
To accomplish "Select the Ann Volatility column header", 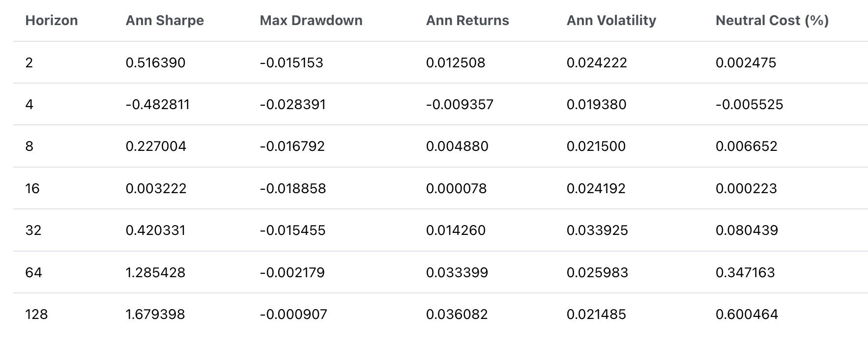I will 611,21.
